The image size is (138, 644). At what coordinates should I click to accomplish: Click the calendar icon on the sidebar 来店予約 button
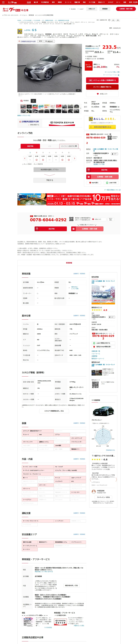pos(88,170)
